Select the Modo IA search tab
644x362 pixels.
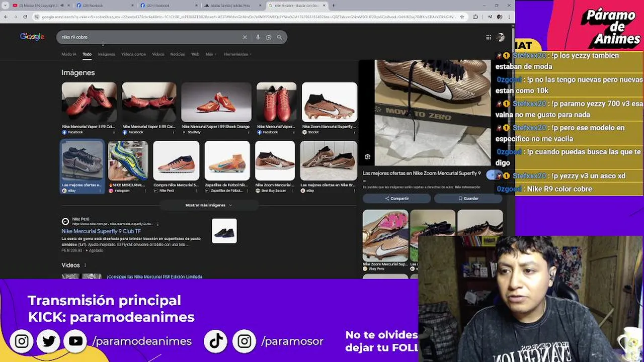[69, 54]
